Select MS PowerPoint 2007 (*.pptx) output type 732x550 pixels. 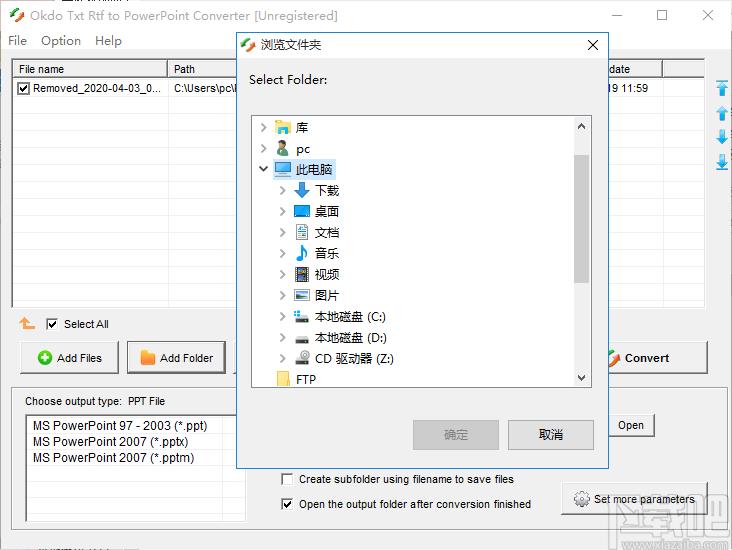click(x=111, y=441)
